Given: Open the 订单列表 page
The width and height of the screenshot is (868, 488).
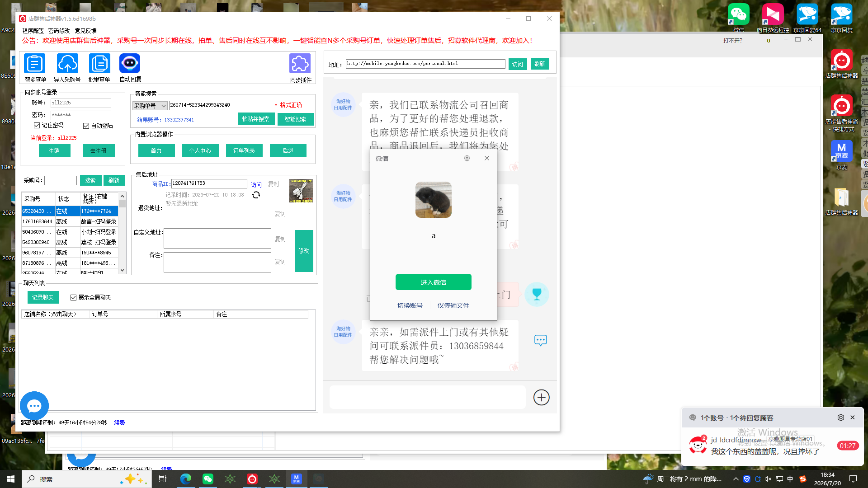Looking at the screenshot, I should [244, 150].
